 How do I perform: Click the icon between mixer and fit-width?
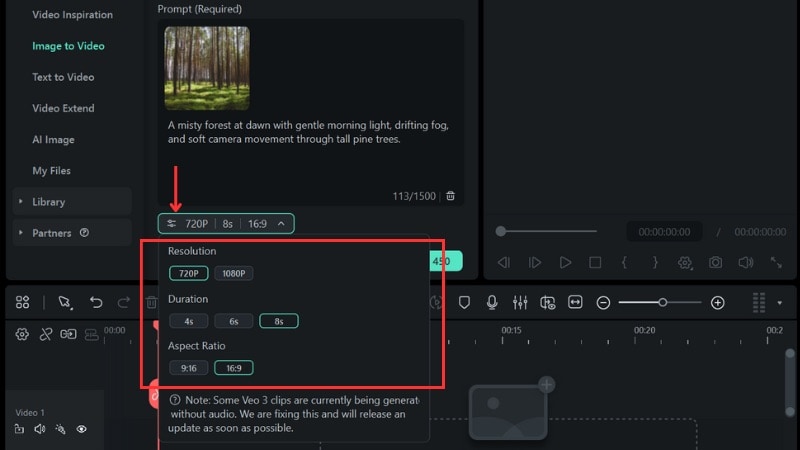click(x=547, y=303)
